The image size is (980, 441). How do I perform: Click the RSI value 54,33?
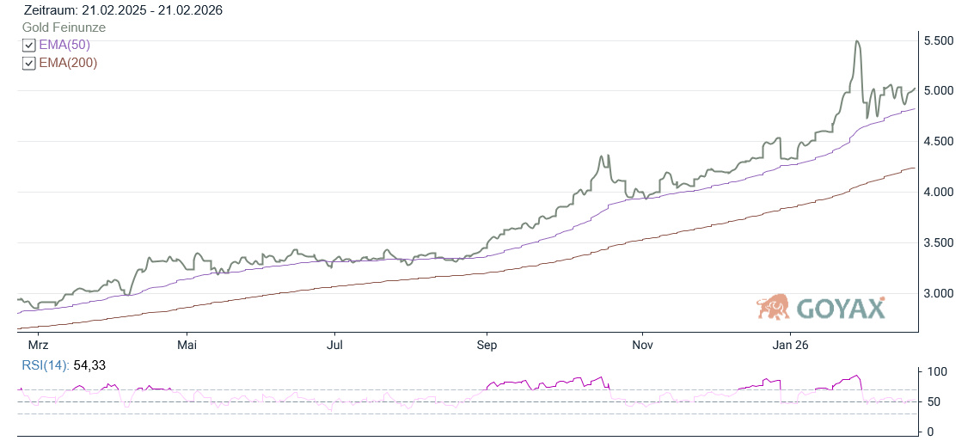[89, 365]
